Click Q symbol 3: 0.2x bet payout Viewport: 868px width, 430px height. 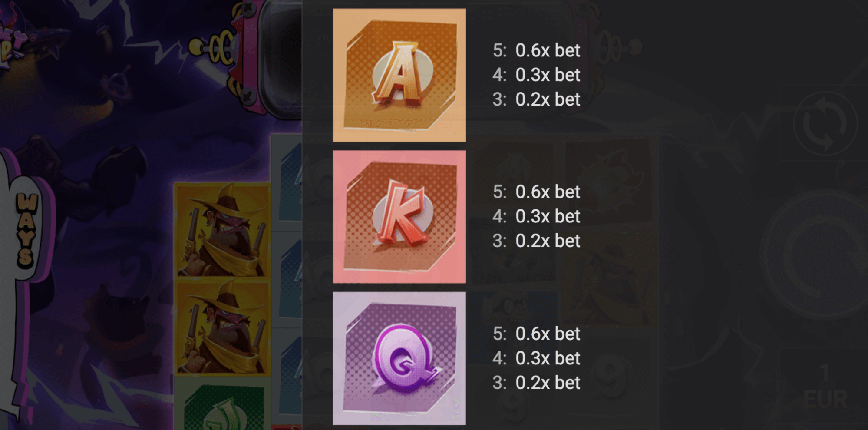[x=536, y=382]
